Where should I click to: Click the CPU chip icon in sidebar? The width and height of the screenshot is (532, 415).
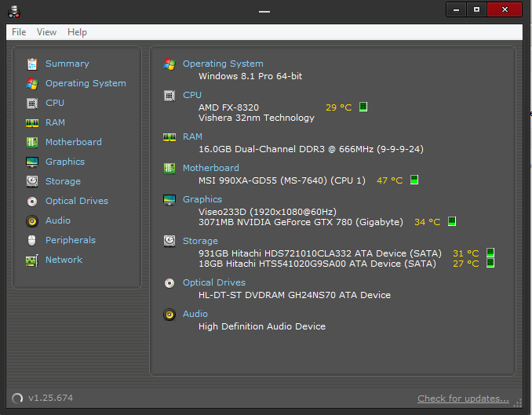[32, 103]
